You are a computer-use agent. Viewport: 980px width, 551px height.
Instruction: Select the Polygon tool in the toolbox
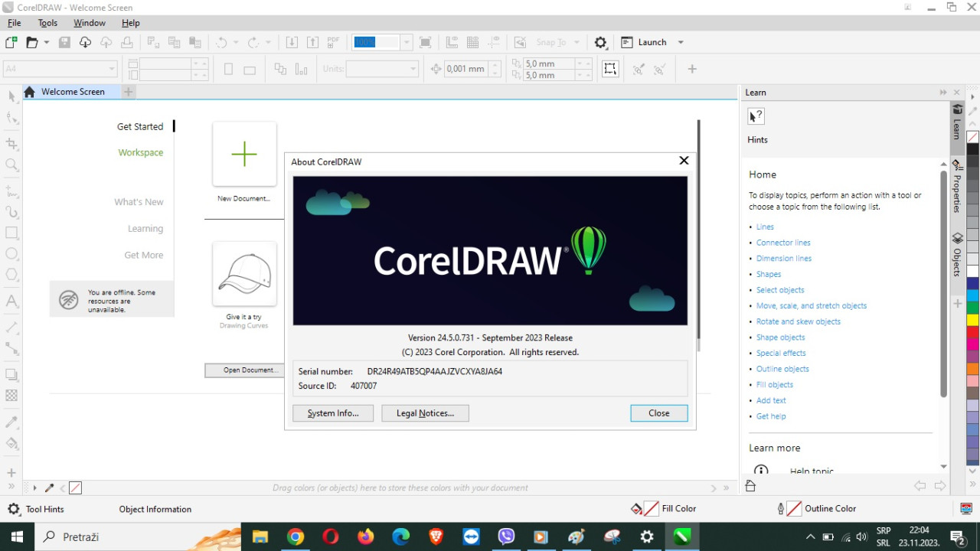(11, 275)
